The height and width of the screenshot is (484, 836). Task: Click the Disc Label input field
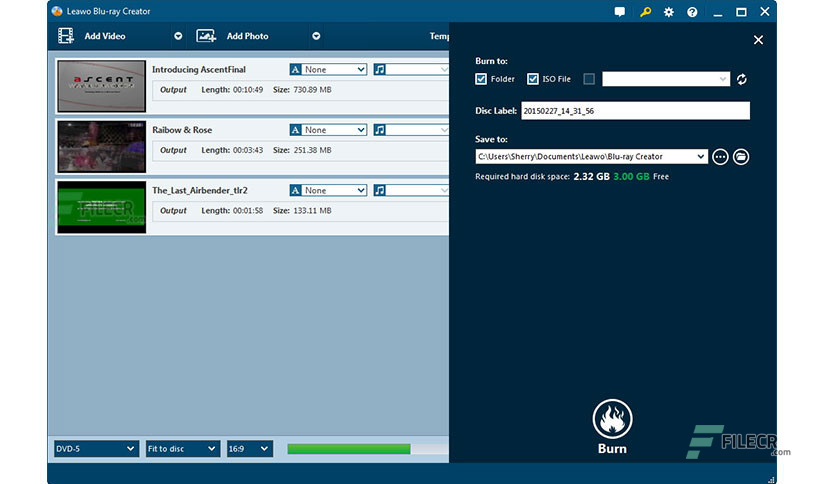[x=635, y=111]
